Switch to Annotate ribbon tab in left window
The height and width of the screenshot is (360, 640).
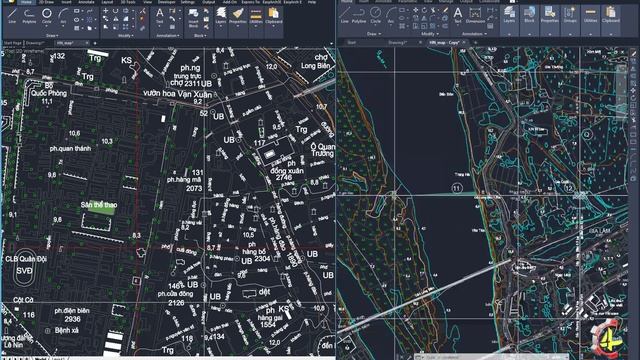coord(86,2)
